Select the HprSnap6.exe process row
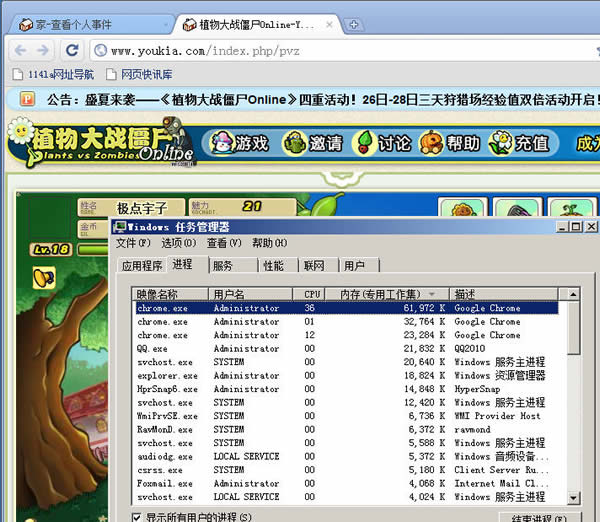600x522 pixels. click(x=347, y=389)
